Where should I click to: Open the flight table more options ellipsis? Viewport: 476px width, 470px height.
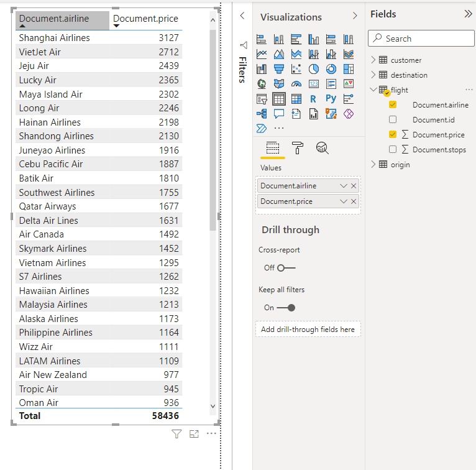(469, 90)
